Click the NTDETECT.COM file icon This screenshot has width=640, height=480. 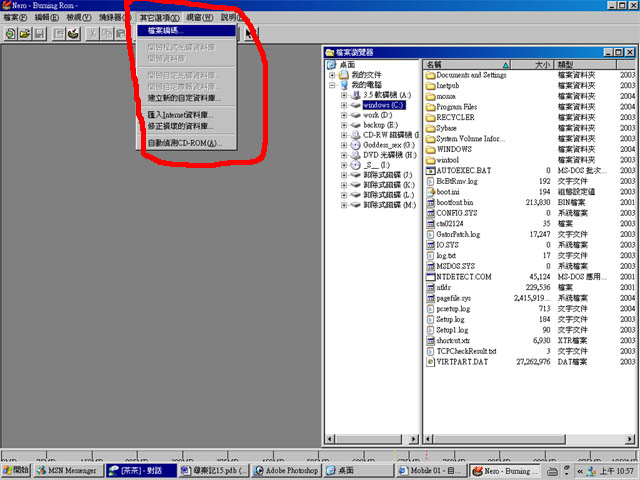click(x=430, y=277)
